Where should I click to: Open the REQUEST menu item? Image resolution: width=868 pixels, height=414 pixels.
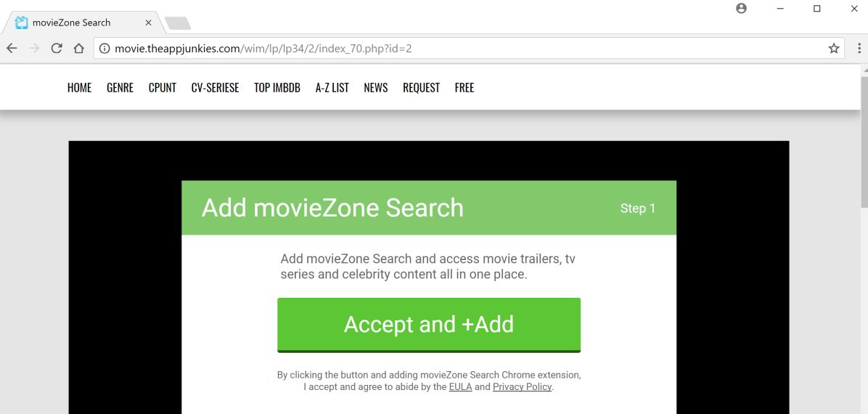(421, 88)
